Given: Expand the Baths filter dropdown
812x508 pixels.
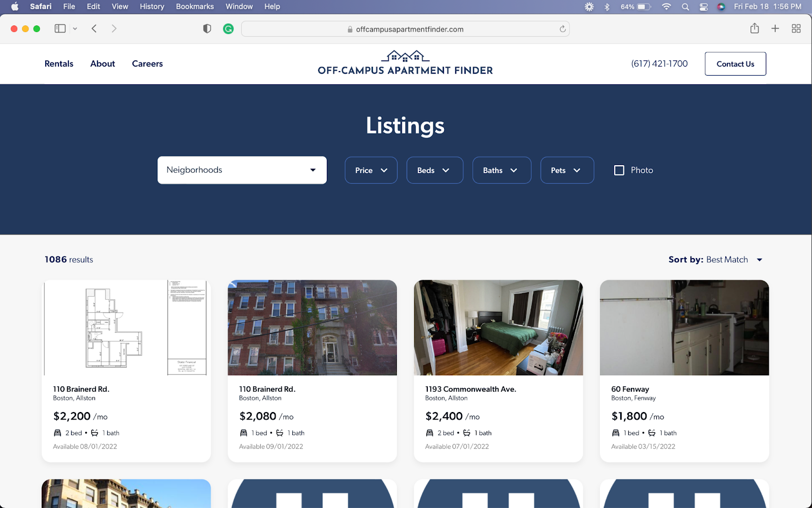Looking at the screenshot, I should pos(501,170).
